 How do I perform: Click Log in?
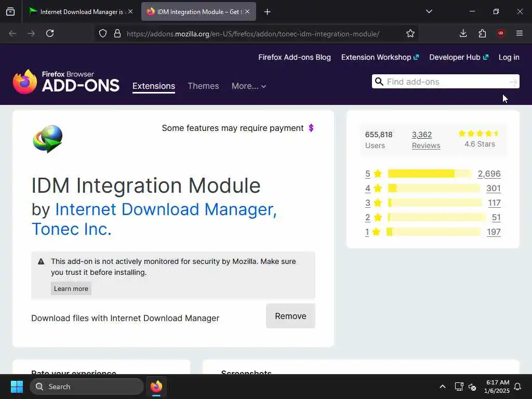click(509, 57)
